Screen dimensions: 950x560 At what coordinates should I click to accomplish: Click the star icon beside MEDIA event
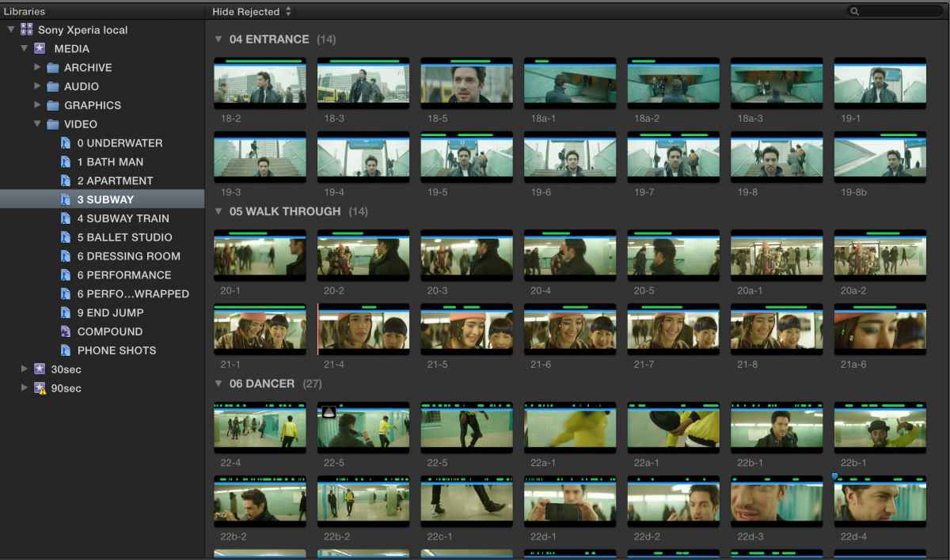[x=40, y=49]
